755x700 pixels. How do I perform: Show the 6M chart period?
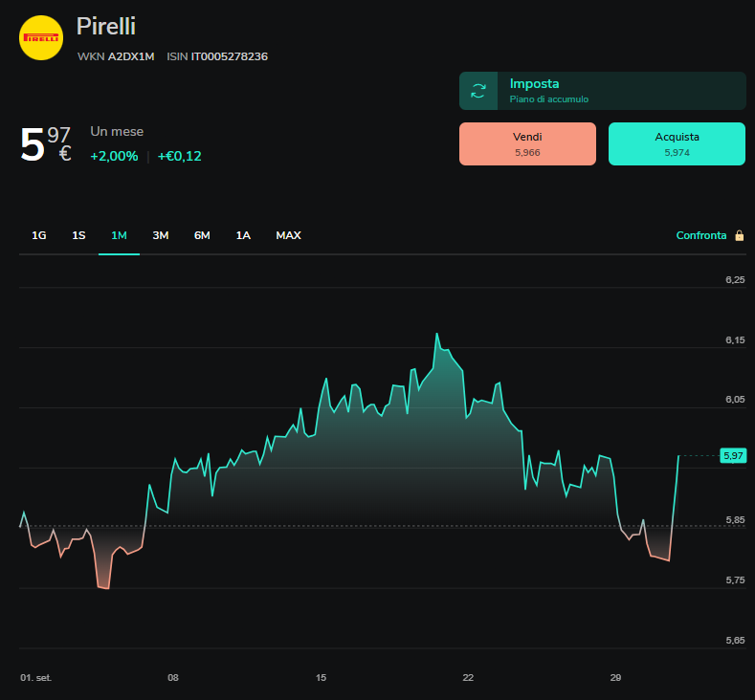click(202, 235)
